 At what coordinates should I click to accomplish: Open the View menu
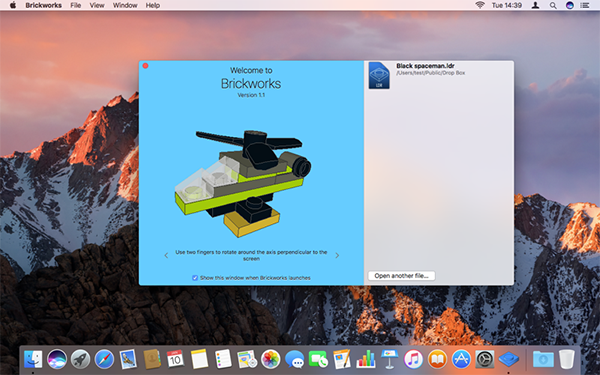[x=97, y=5]
